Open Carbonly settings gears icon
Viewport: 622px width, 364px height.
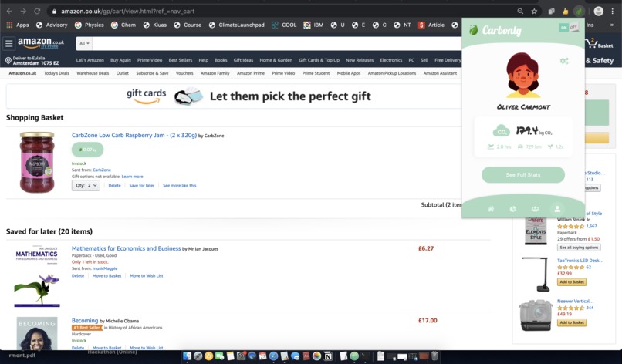tap(563, 61)
